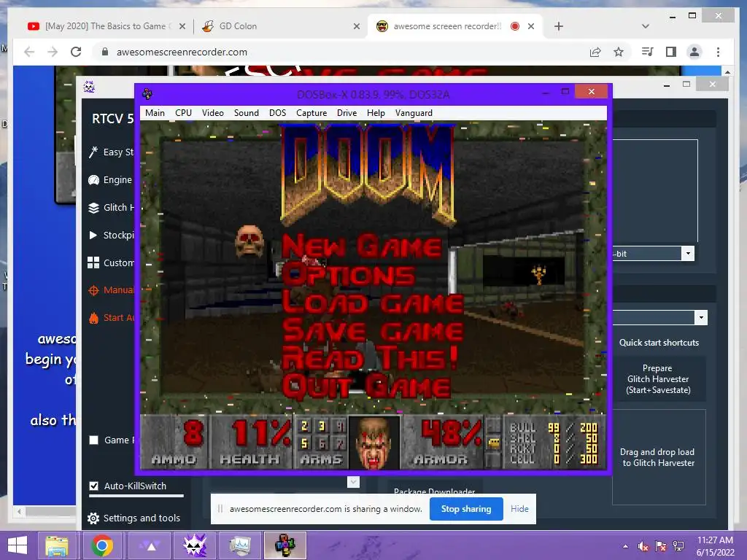Expand the dropdown above Quick start shortcuts
This screenshot has height=560, width=747.
[701, 317]
